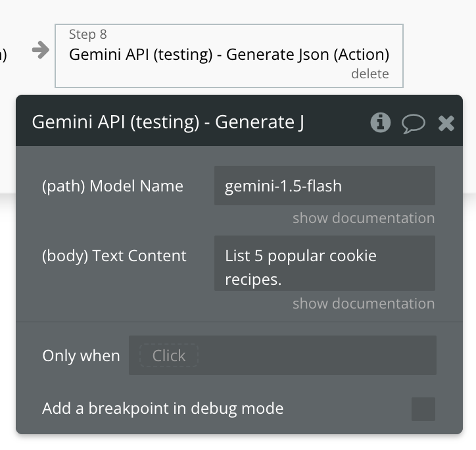Viewport: 476px width, 450px height.
Task: Enable the breakpoint in debug mode checkbox
Action: [x=423, y=409]
